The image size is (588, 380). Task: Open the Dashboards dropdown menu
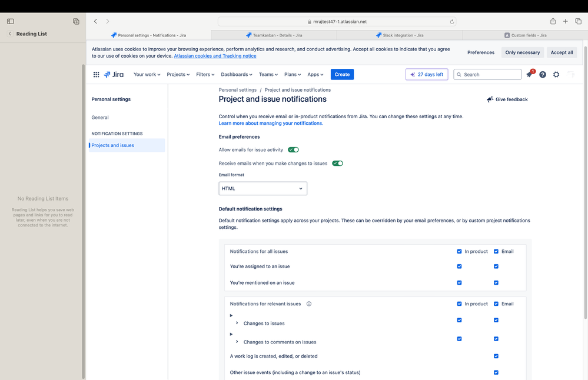236,75
